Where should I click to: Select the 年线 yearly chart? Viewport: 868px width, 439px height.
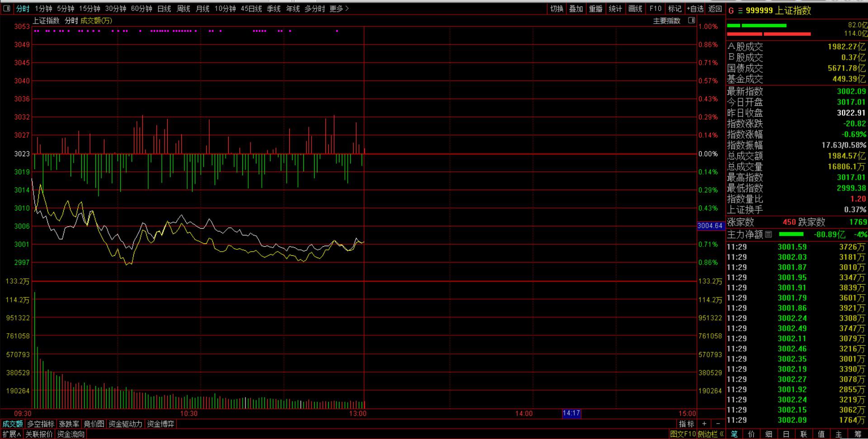point(293,9)
